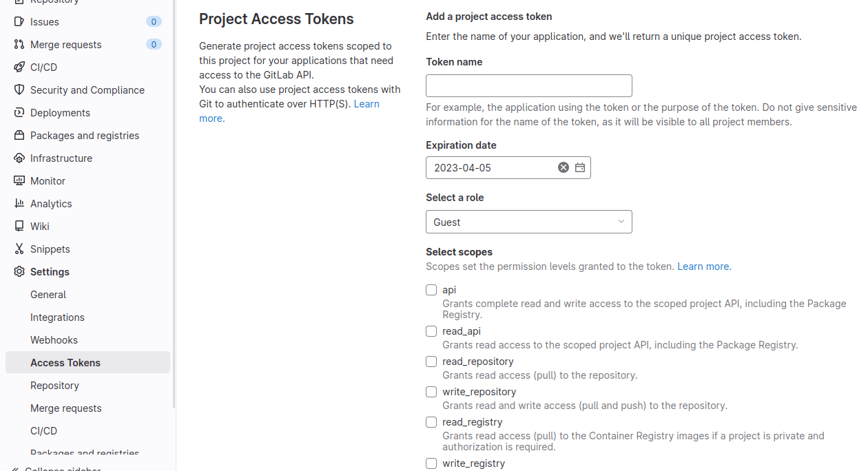
Task: Open CI/CD via its rocket icon
Action: click(x=19, y=67)
